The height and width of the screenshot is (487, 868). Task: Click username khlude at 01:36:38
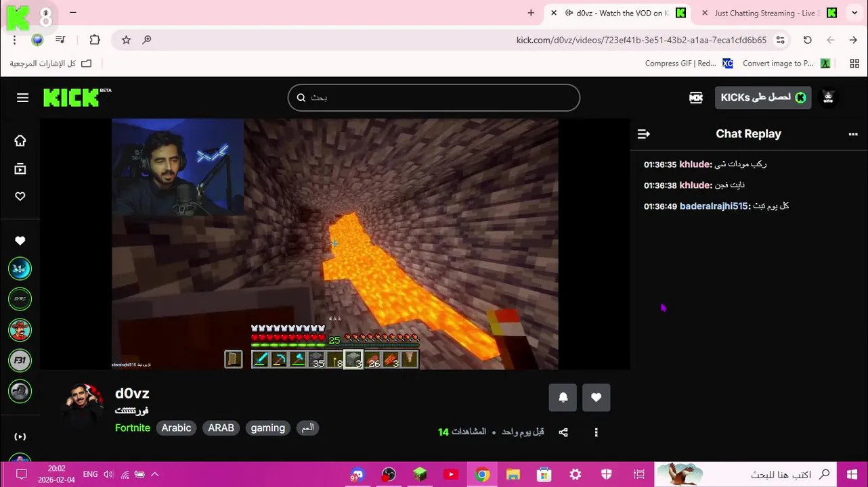click(x=695, y=185)
